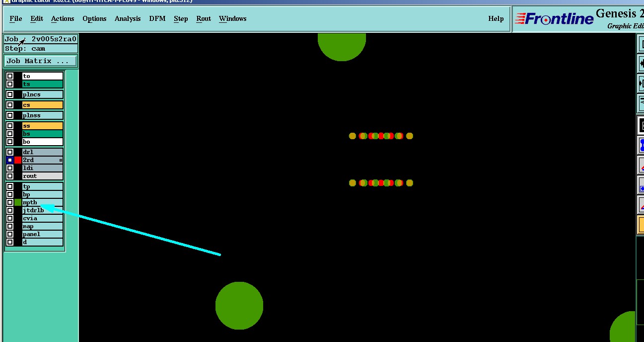
Task: Click the 'Step: cam' label
Action: (41, 49)
